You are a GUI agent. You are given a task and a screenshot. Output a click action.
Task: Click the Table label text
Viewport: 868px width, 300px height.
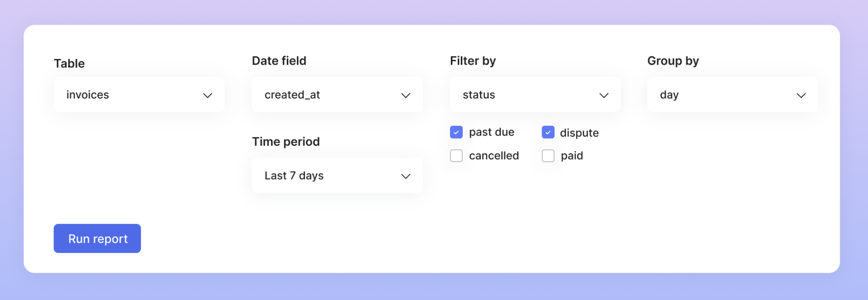point(69,64)
